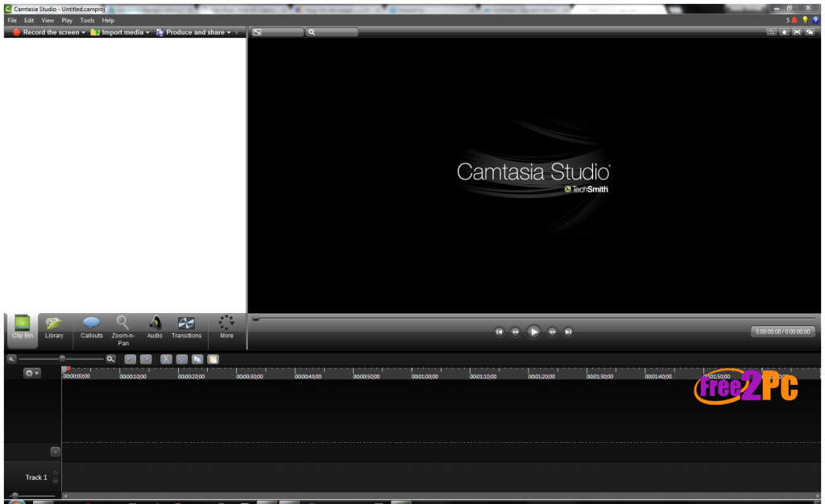Click the timeline zoom slider handle
This screenshot has width=825, height=504.
coord(62,358)
